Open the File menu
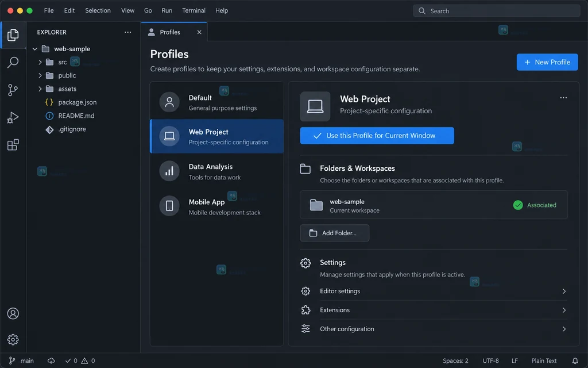 point(49,10)
